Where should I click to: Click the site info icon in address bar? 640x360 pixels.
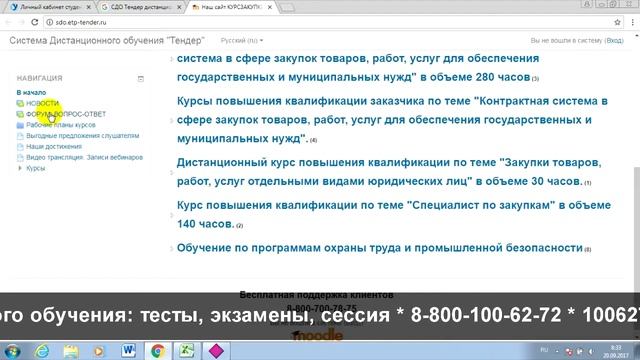[x=49, y=22]
